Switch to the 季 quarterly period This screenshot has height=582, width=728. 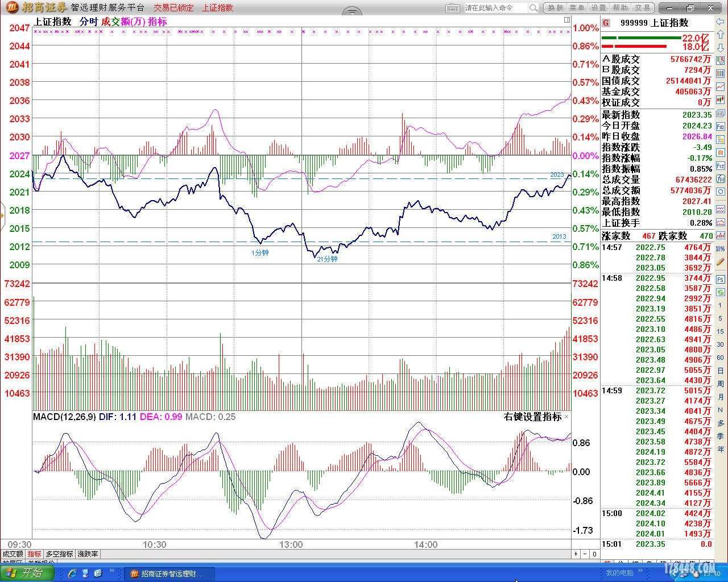click(720, 436)
